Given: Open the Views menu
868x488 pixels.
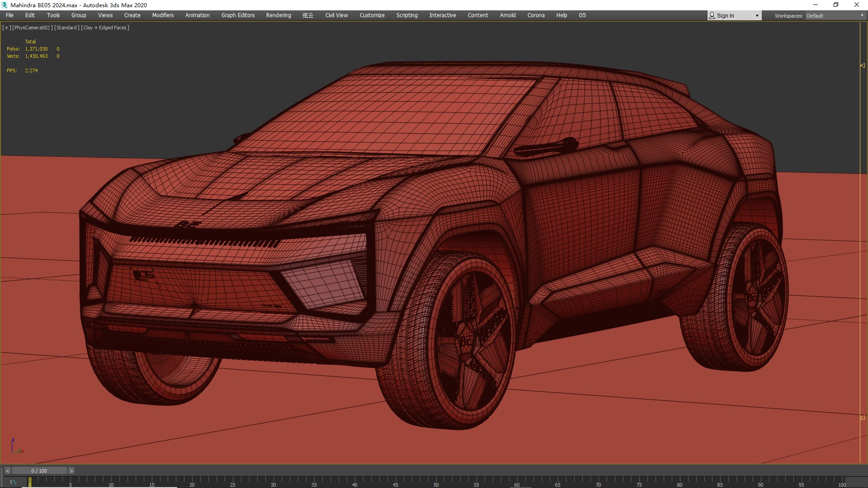Looking at the screenshot, I should [x=105, y=15].
